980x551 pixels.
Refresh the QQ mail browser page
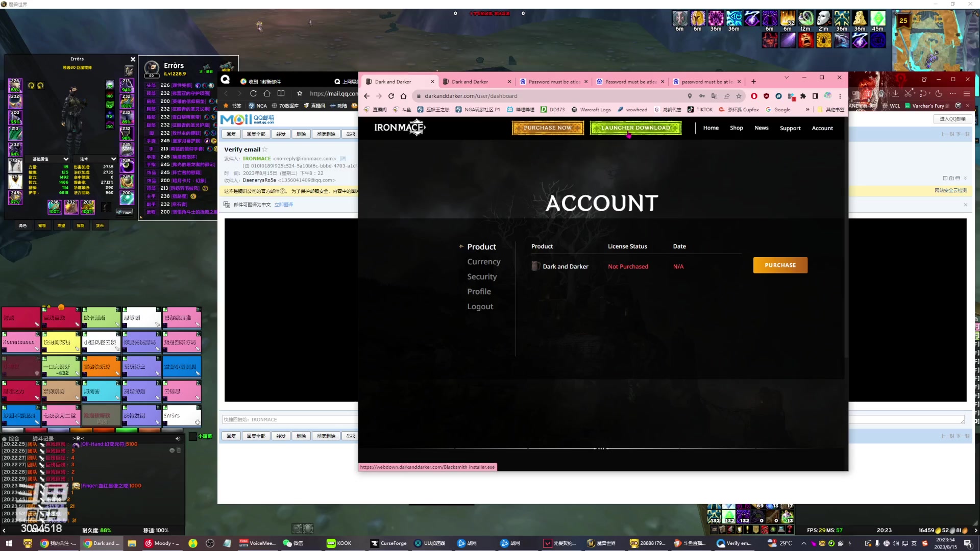click(x=253, y=93)
